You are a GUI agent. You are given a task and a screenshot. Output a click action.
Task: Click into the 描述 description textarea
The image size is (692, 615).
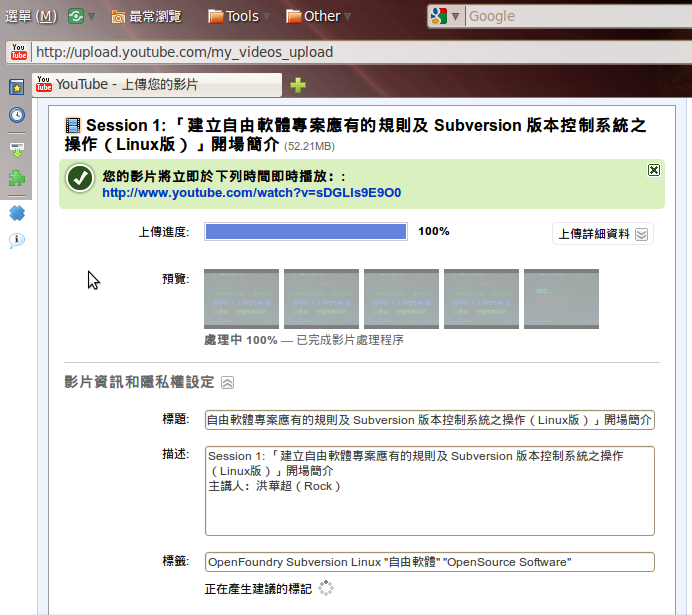click(430, 491)
